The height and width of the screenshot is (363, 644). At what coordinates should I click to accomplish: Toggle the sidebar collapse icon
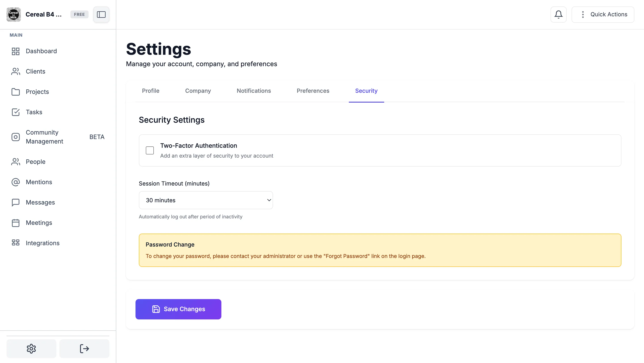click(x=101, y=15)
